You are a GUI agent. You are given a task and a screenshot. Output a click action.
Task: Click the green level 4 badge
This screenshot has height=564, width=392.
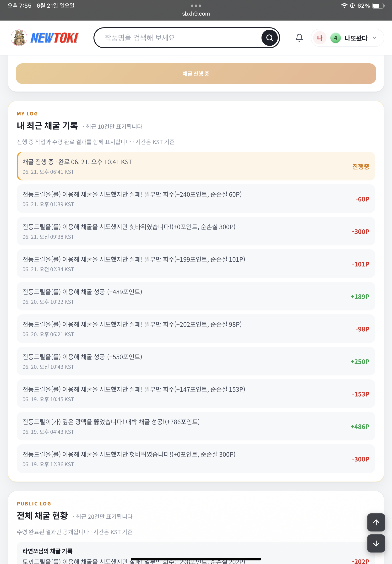click(x=335, y=38)
